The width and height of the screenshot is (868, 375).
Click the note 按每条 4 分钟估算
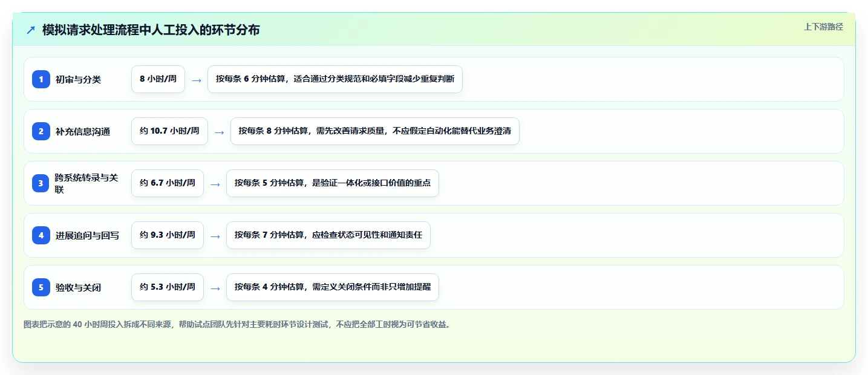click(333, 287)
